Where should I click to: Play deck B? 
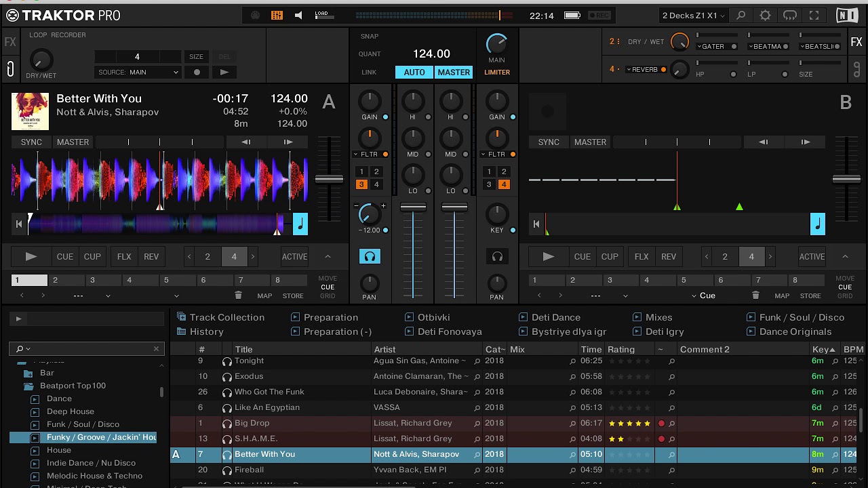[549, 257]
